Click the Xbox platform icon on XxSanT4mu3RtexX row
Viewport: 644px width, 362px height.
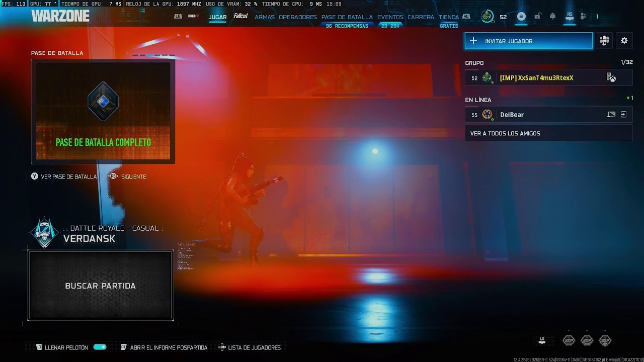pos(611,78)
